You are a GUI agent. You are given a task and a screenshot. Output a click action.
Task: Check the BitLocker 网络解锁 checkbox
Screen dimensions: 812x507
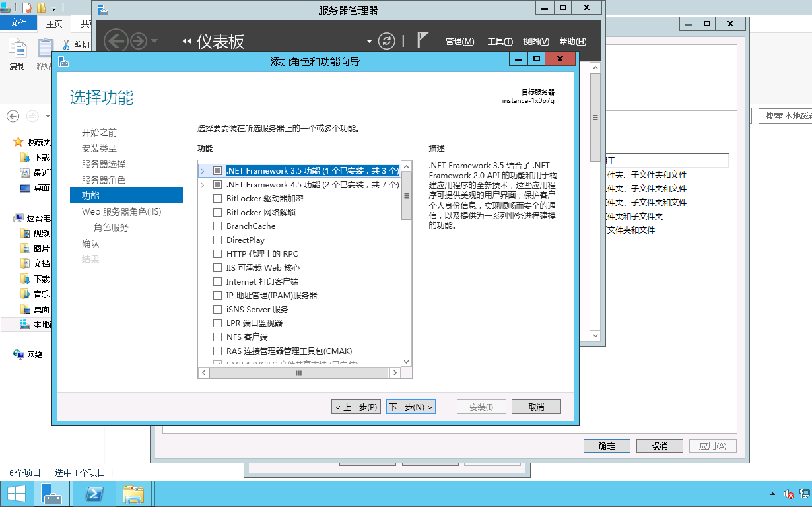pyautogui.click(x=217, y=212)
